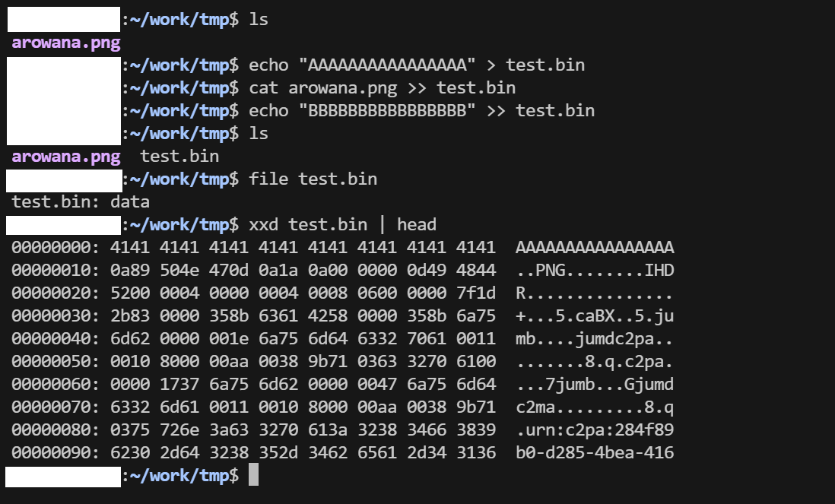Click the "cat arowana.png >> test.bin" command
Viewport: 835px width, 504px height.
pyautogui.click(x=382, y=88)
